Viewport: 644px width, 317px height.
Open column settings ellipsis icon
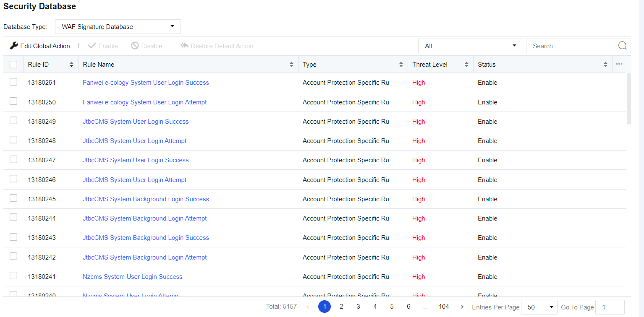click(x=619, y=64)
